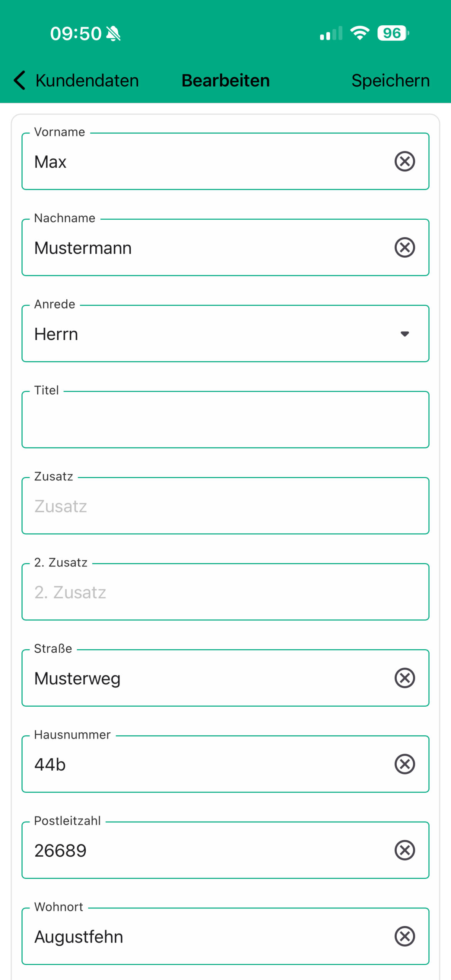Clear the Nachname field using its X icon
The height and width of the screenshot is (980, 451).
[x=405, y=247]
